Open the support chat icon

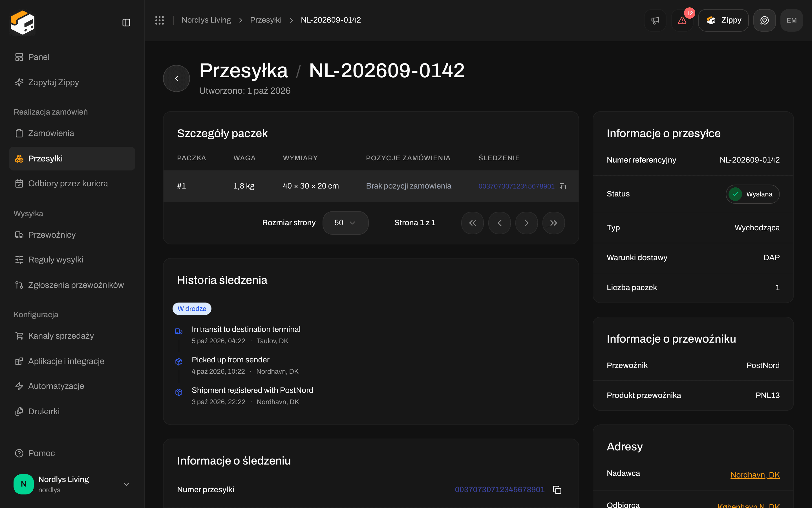click(x=764, y=20)
